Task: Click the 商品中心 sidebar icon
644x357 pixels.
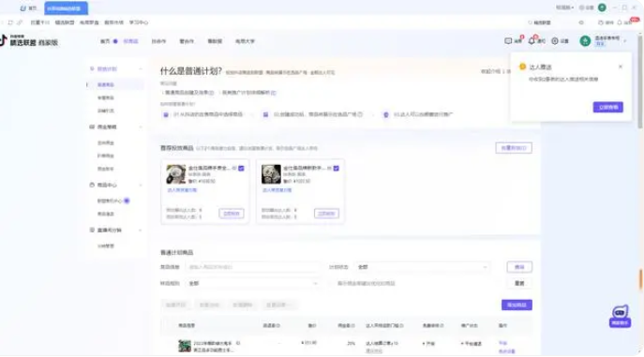Action: click(92, 186)
